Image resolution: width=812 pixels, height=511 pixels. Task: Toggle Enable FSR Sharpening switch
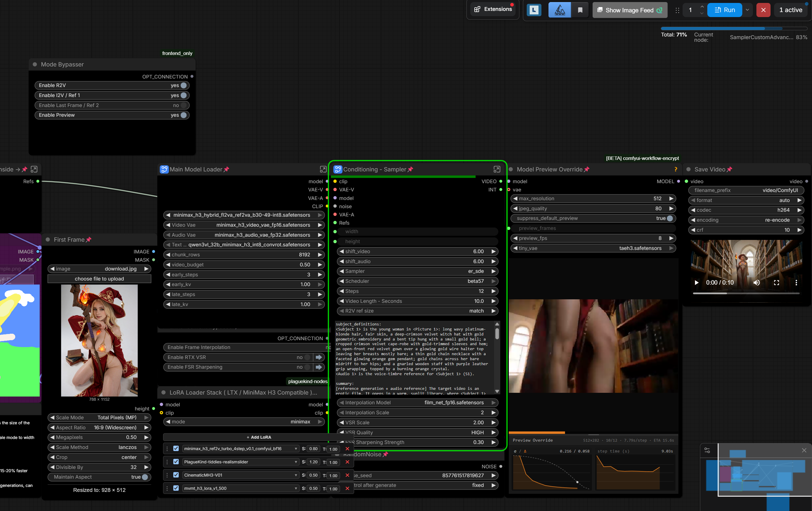coord(307,367)
